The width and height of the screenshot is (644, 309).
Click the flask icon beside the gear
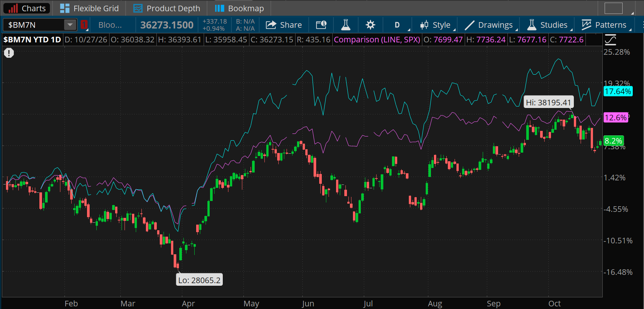coord(345,25)
